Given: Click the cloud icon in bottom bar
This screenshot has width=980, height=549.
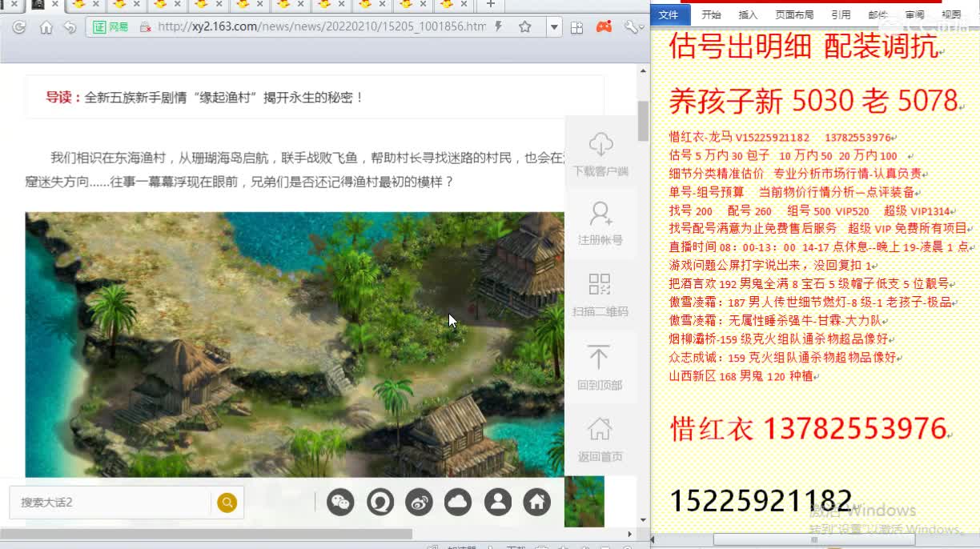Looking at the screenshot, I should coord(458,502).
